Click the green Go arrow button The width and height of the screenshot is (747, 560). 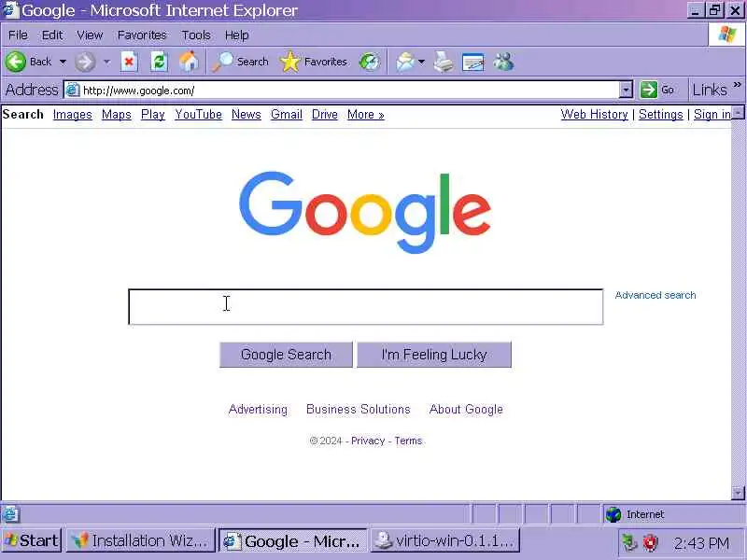point(649,90)
